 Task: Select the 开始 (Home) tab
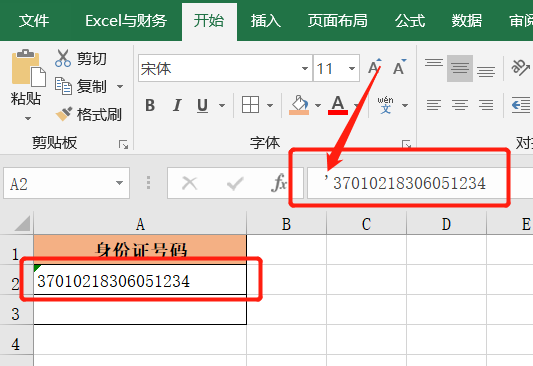(209, 21)
